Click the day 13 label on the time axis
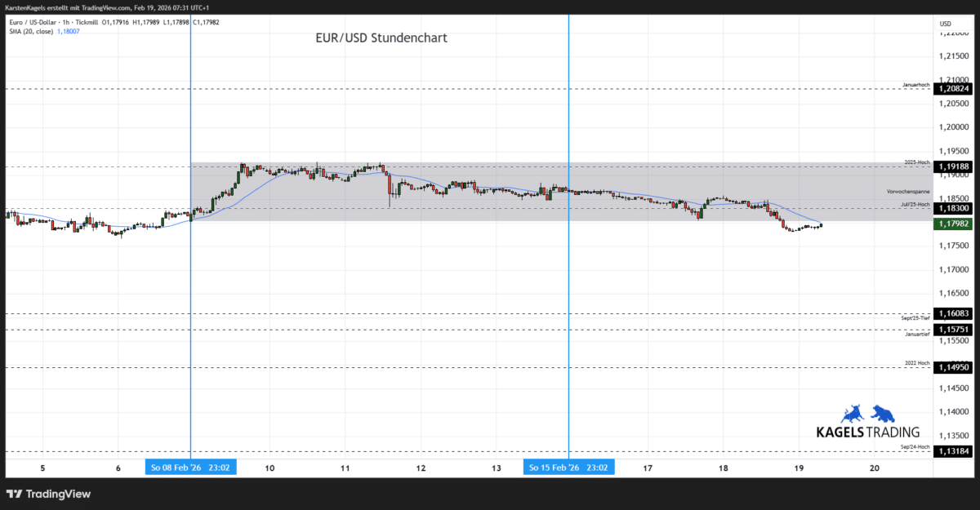The image size is (980, 510). pos(496,468)
